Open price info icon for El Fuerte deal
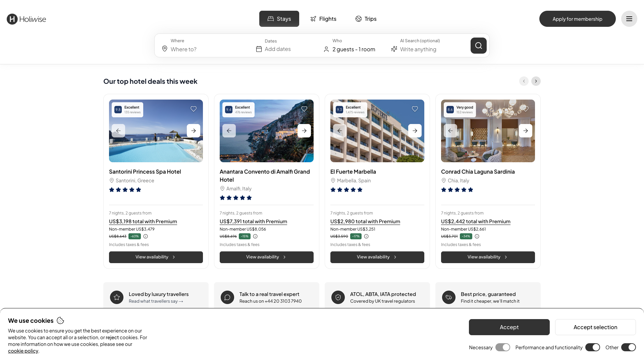644x362 pixels. (x=366, y=236)
